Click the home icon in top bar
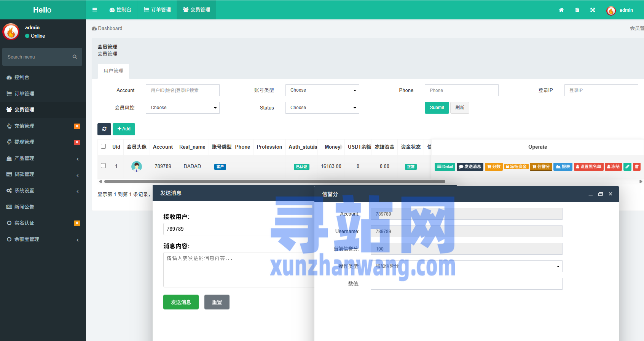This screenshot has height=341, width=644. click(x=561, y=10)
